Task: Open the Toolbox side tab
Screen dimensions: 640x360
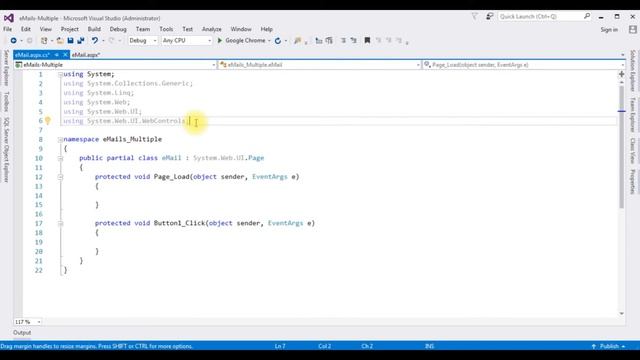Action: (6, 102)
